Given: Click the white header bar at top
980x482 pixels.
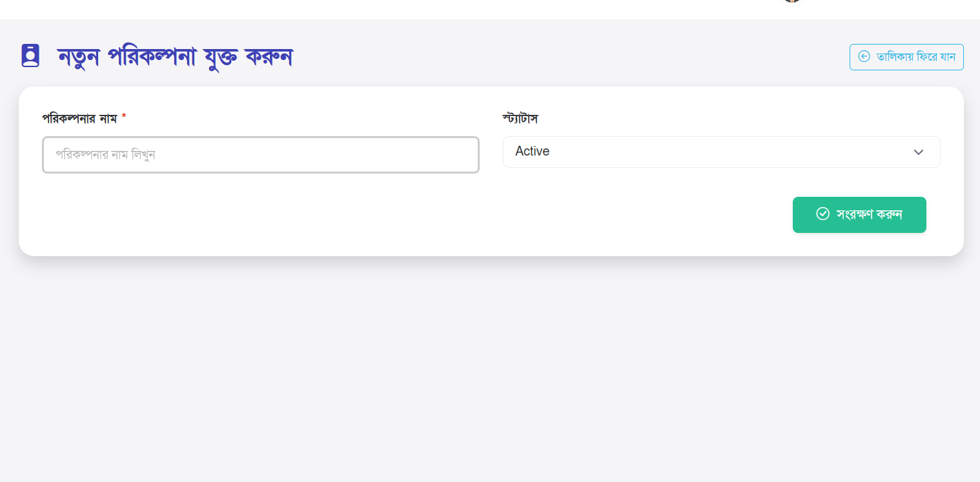Looking at the screenshot, I should coord(387,9).
